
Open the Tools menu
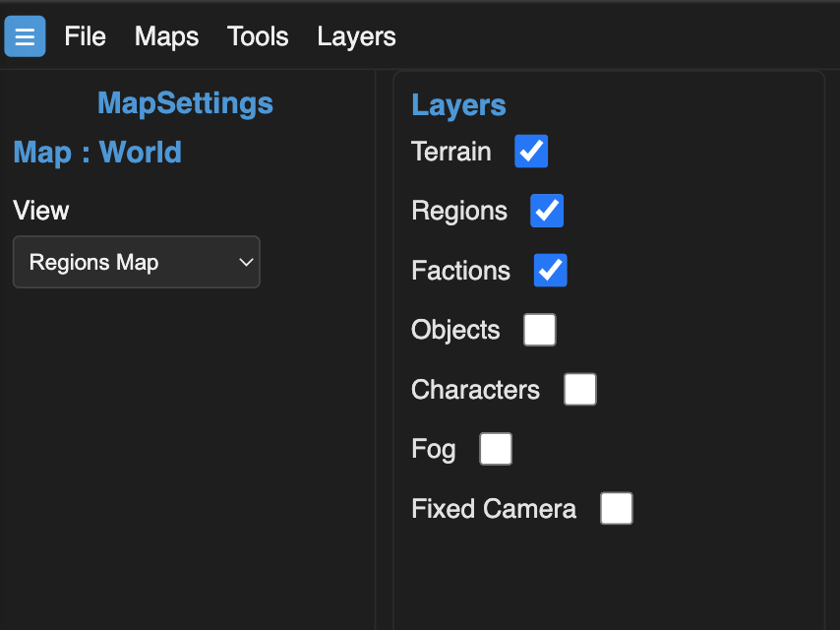(258, 36)
